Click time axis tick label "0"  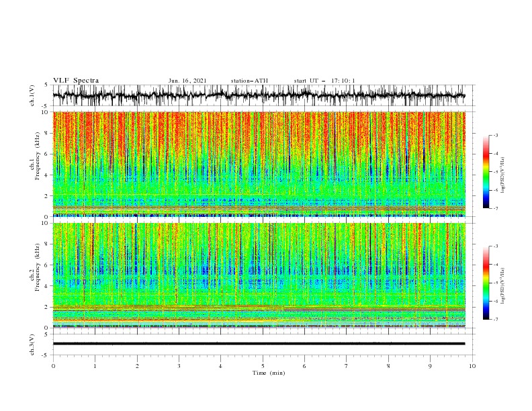(x=53, y=366)
